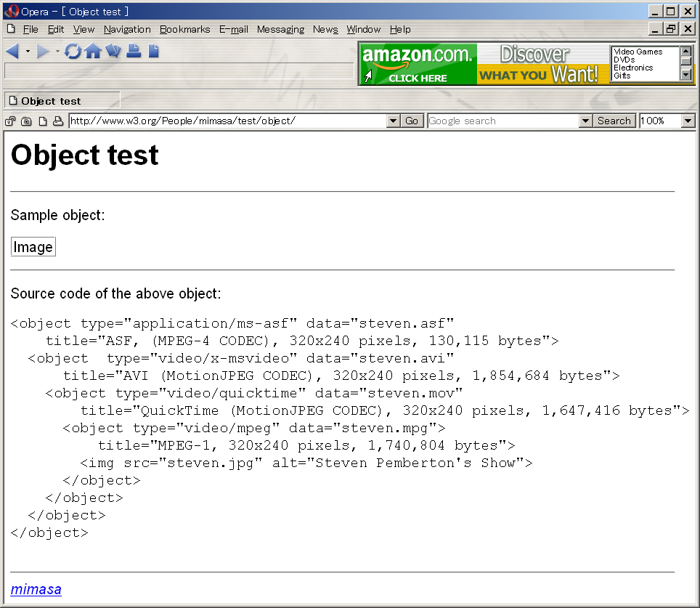The height and width of the screenshot is (608, 700).
Task: Go to the Home page icon
Action: click(93, 51)
